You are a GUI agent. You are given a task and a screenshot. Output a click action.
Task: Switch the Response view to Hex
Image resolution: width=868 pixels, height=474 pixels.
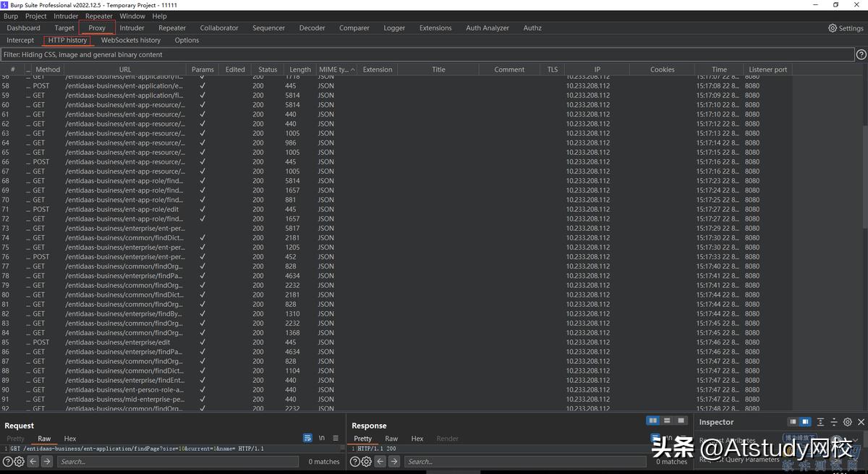[417, 438]
